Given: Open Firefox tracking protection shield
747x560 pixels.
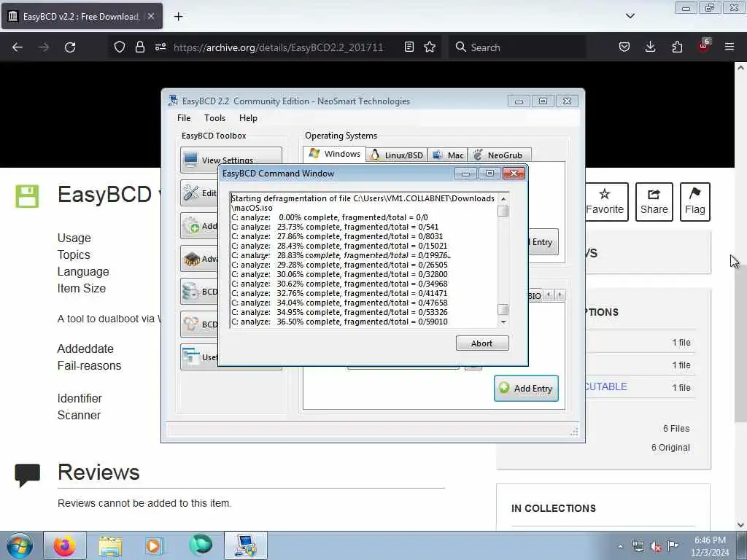Looking at the screenshot, I should pyautogui.click(x=120, y=47).
